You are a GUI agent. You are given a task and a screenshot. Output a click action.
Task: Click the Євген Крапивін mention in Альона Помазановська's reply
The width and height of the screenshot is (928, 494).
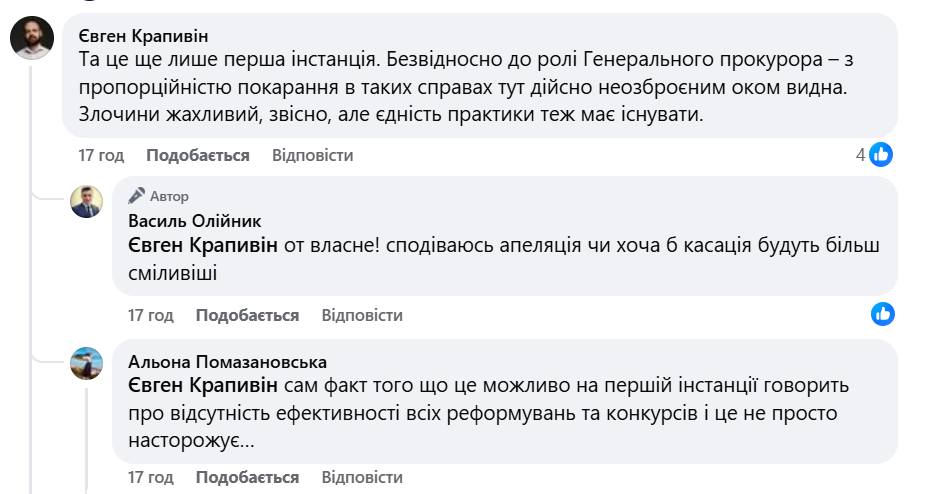[203, 385]
